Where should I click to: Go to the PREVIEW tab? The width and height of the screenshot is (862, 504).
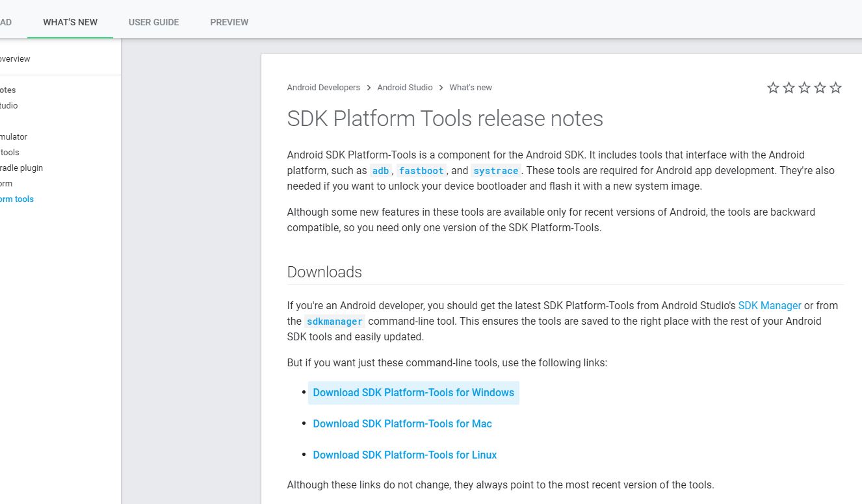(229, 22)
